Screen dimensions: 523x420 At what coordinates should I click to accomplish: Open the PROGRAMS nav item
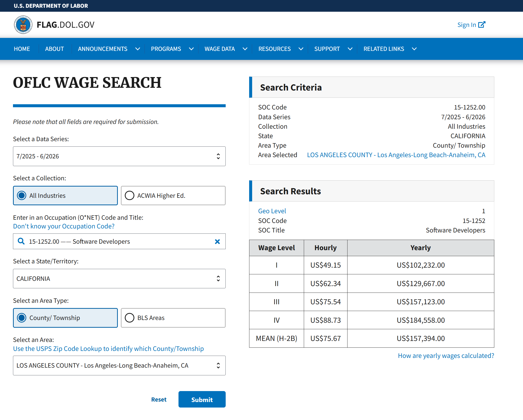pyautogui.click(x=166, y=49)
